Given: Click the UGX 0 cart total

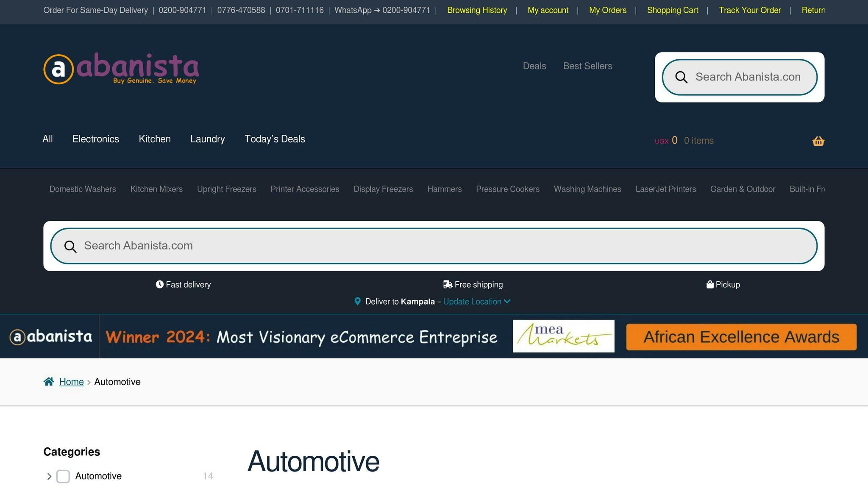Looking at the screenshot, I should 666,141.
